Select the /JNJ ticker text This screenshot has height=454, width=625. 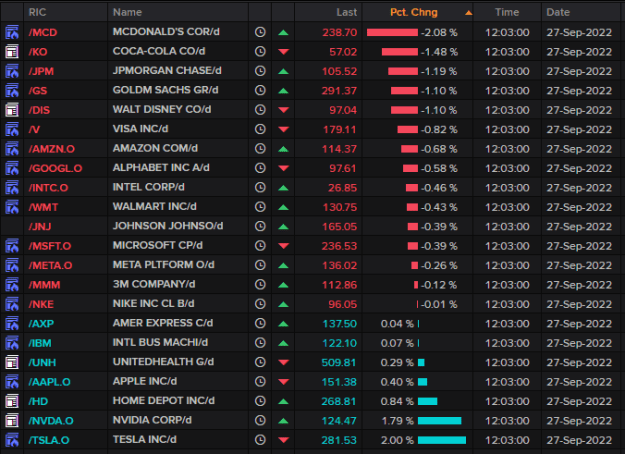40,226
